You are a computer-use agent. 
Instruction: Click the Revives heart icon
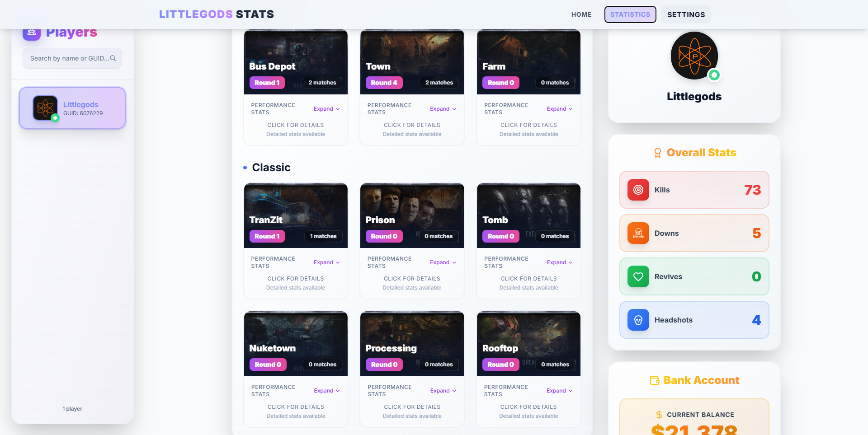(638, 276)
